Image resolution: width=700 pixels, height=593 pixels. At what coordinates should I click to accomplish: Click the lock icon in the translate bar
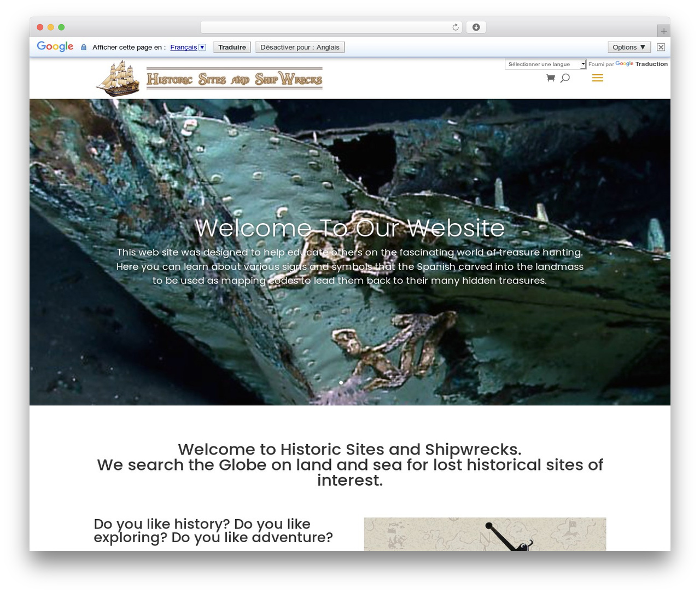click(x=84, y=48)
